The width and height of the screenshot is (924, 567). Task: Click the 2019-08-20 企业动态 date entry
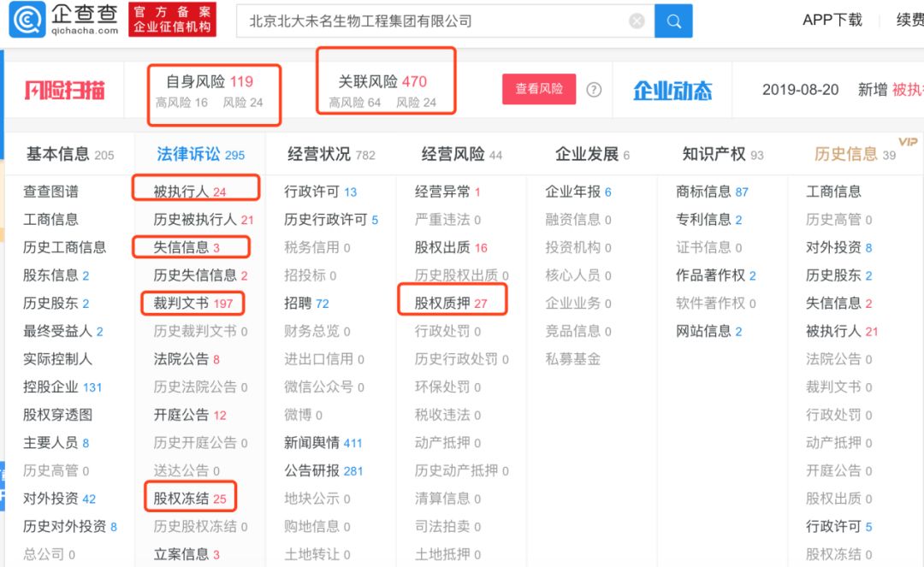800,90
